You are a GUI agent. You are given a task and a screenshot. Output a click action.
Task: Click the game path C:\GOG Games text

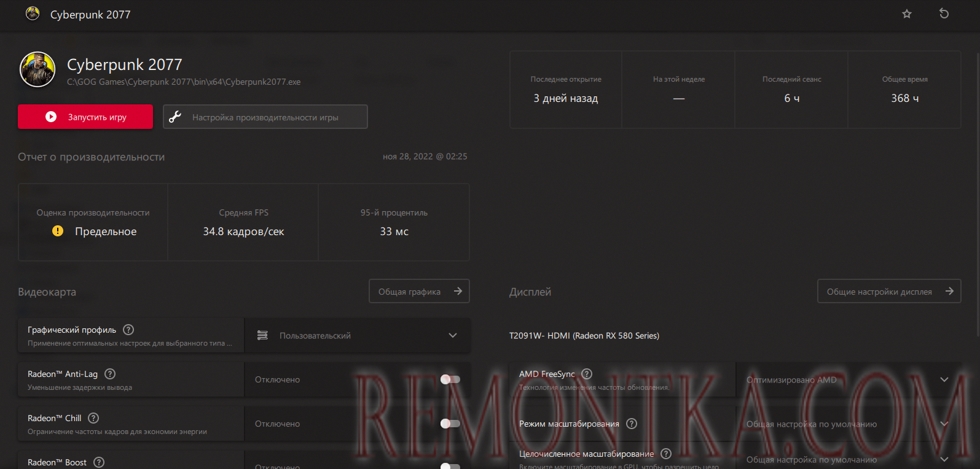coord(184,82)
